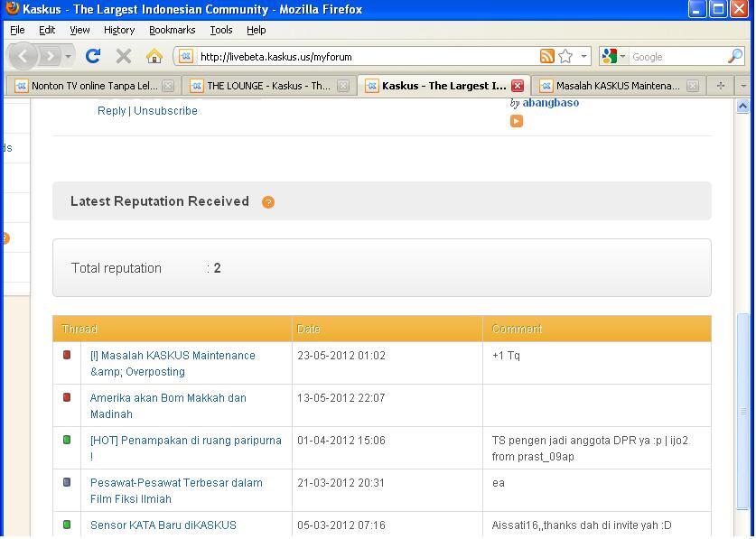
Task: Open the View menu
Action: point(79,30)
